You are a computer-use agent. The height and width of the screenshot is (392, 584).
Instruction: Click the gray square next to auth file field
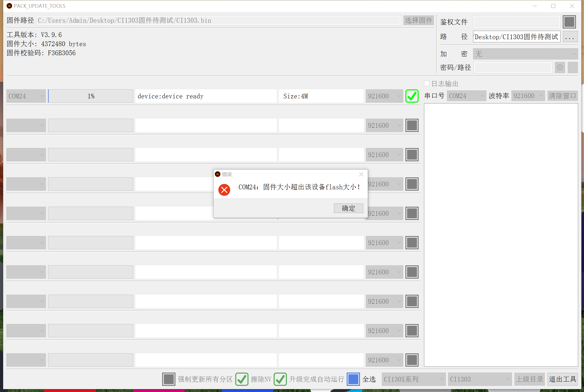click(569, 22)
